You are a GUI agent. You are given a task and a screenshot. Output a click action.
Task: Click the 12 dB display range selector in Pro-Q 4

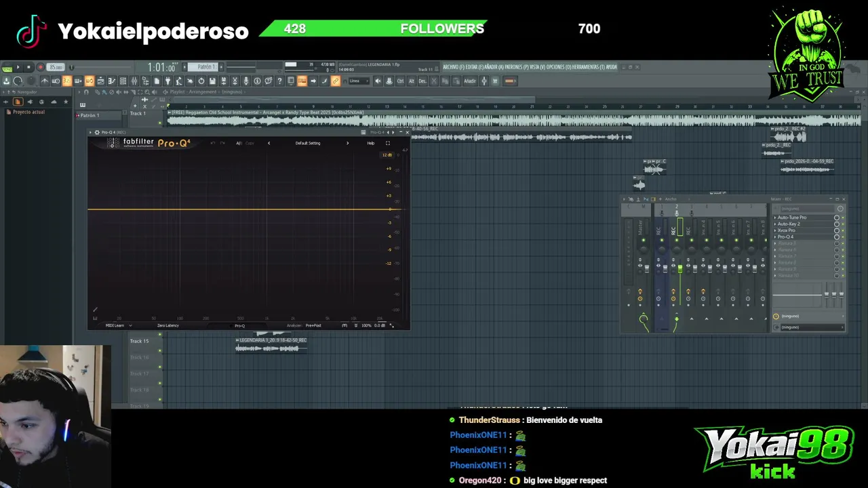(x=387, y=155)
